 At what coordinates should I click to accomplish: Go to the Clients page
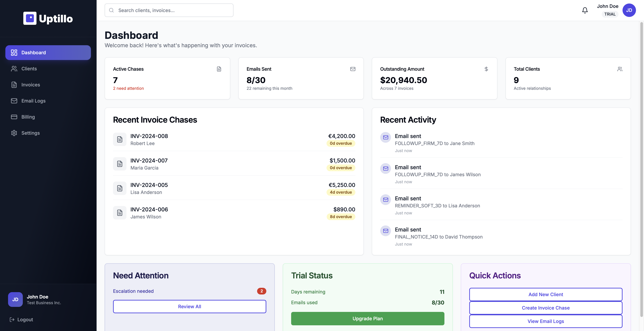coord(48,69)
